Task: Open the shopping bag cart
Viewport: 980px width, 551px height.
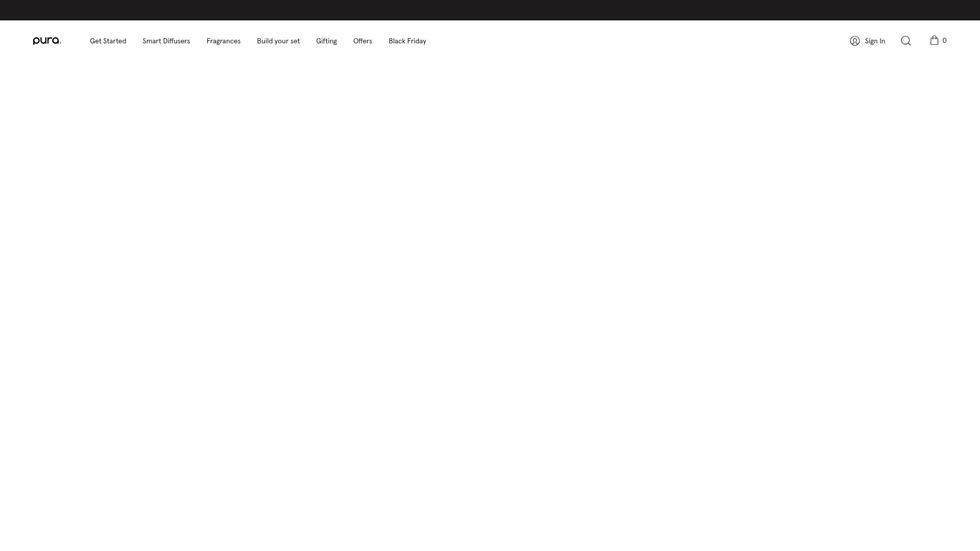Action: [x=934, y=40]
